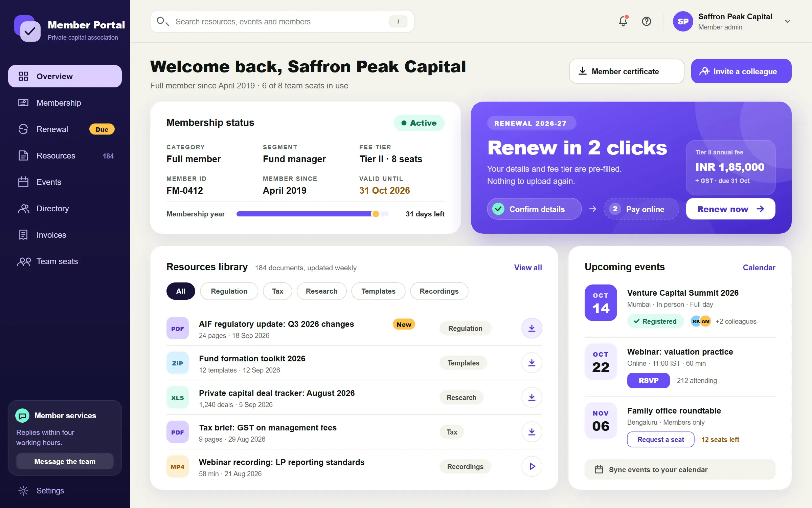Click the Membership year progress bar marker
The image size is (812, 508).
coord(376,214)
